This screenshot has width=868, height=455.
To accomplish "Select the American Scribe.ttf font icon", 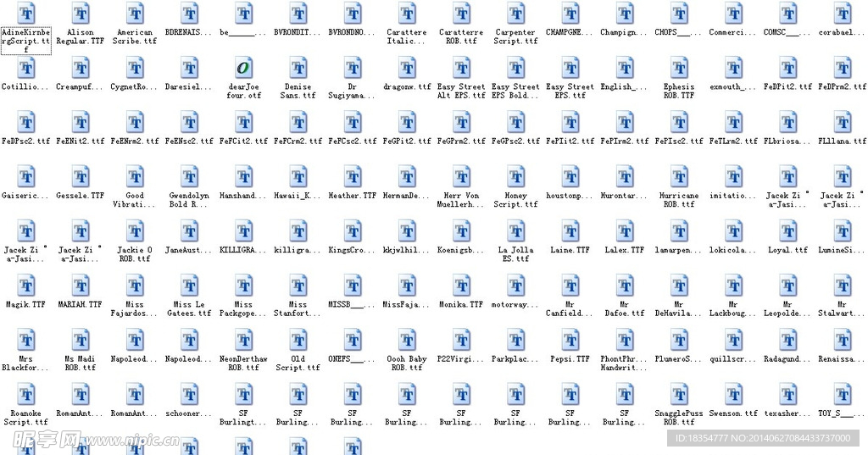I will [x=135, y=14].
